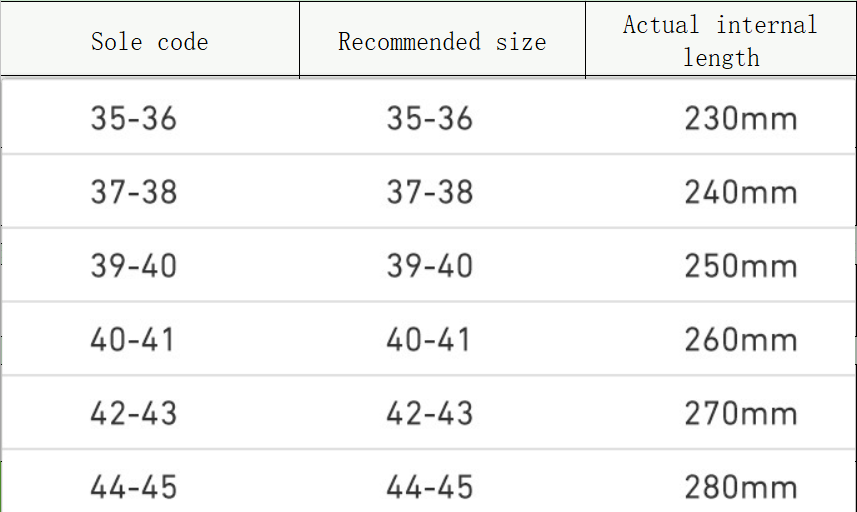Select sole code cell 35-36

133,119
